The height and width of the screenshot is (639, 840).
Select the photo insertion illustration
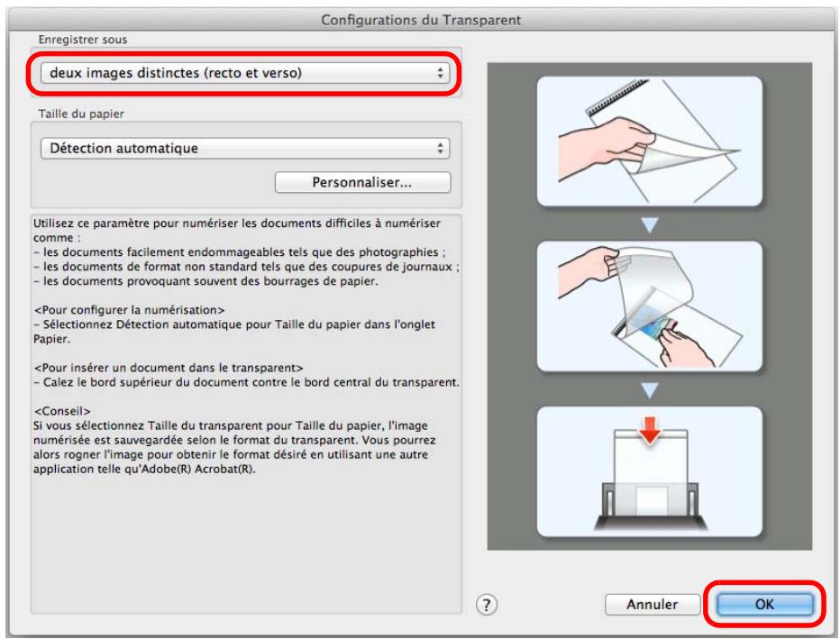coord(649,306)
